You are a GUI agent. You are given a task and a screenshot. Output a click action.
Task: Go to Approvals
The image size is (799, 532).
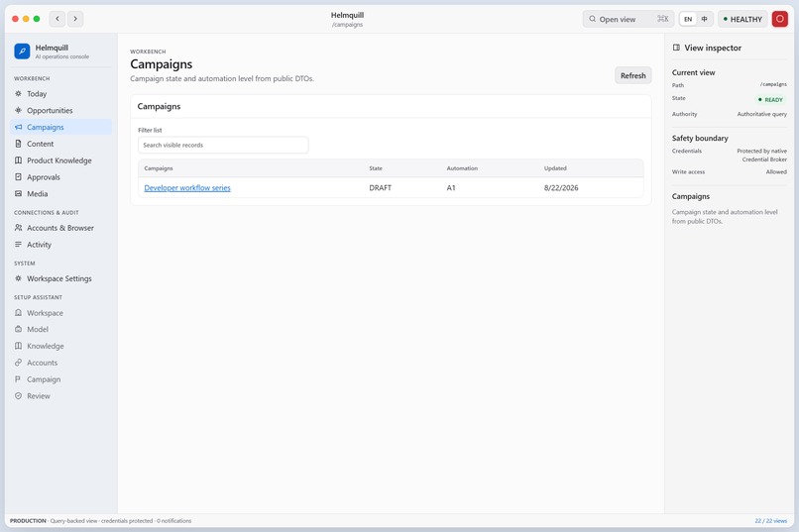pyautogui.click(x=60, y=177)
